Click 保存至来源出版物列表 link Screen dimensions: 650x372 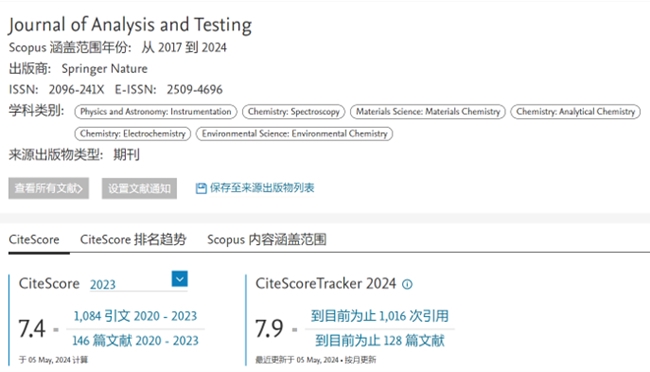[x=262, y=188]
